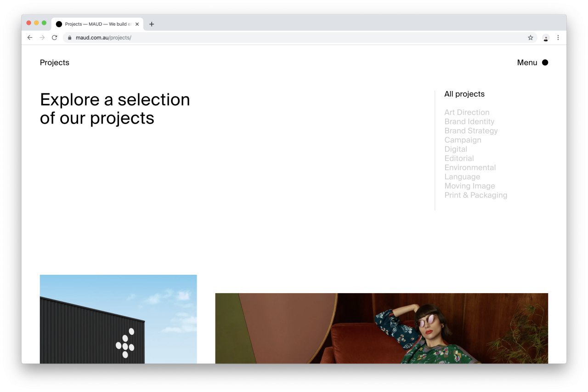The width and height of the screenshot is (588, 392).
Task: Click the browser forward arrow
Action: pyautogui.click(x=42, y=38)
